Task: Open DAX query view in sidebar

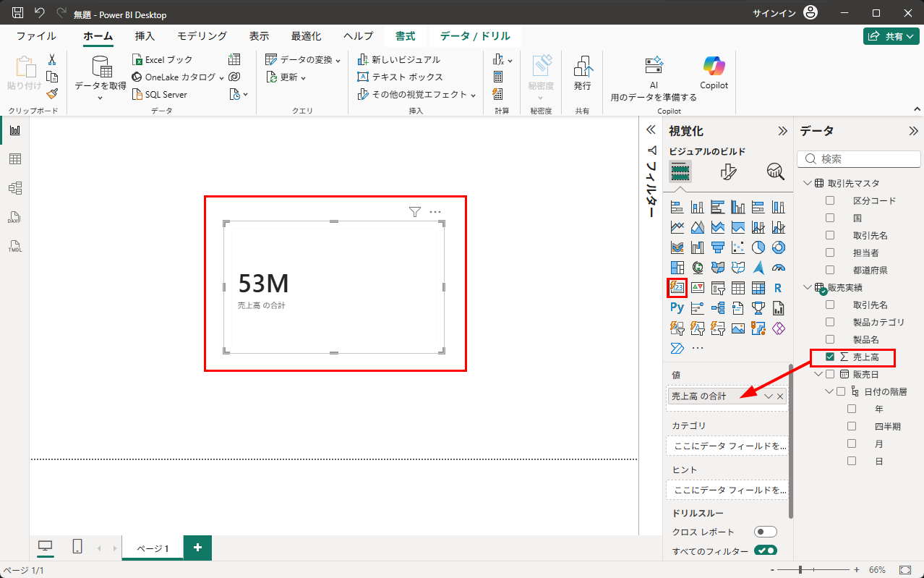Action: click(14, 217)
